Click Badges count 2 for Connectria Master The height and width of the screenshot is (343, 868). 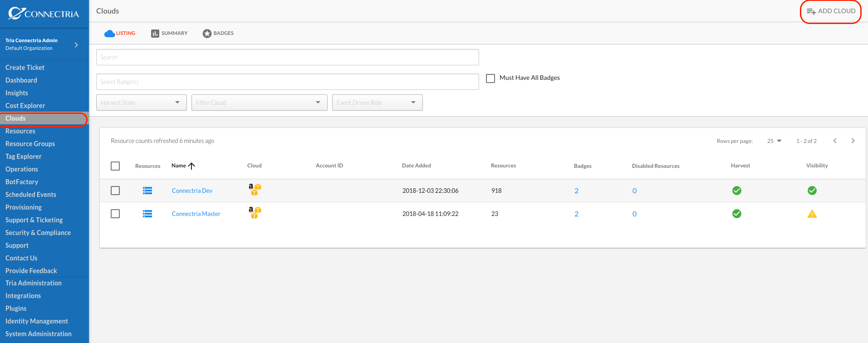[576, 214]
